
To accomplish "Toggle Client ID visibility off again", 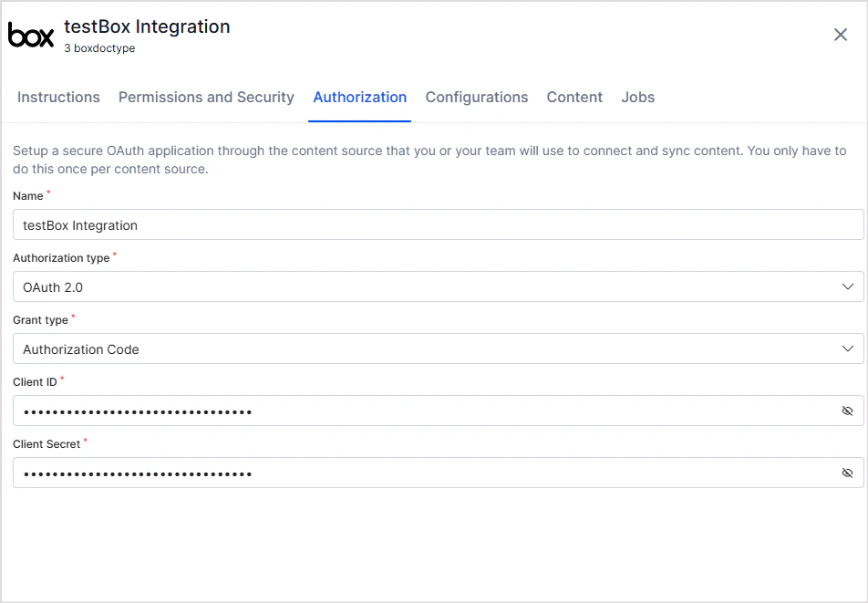I will pyautogui.click(x=848, y=411).
